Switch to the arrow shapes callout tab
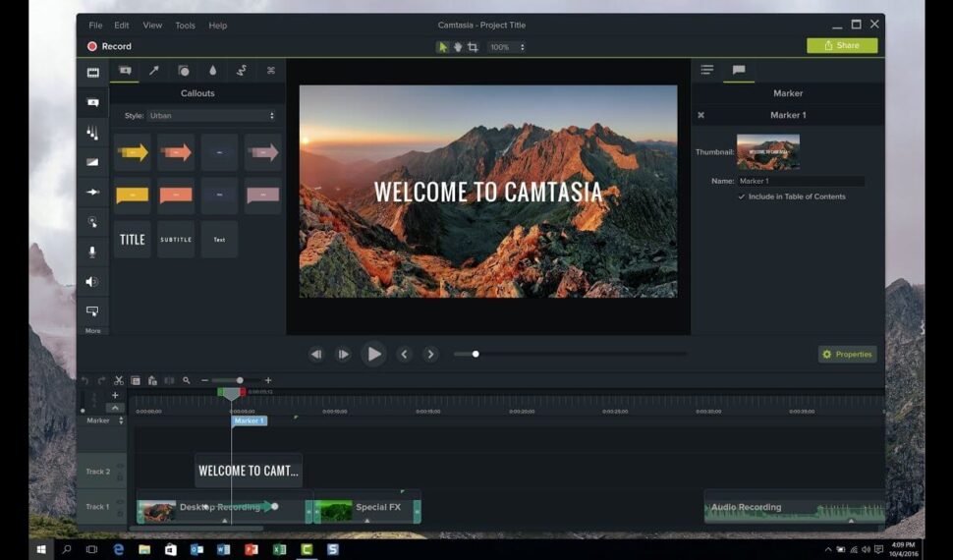The height and width of the screenshot is (560, 953). coord(153,71)
